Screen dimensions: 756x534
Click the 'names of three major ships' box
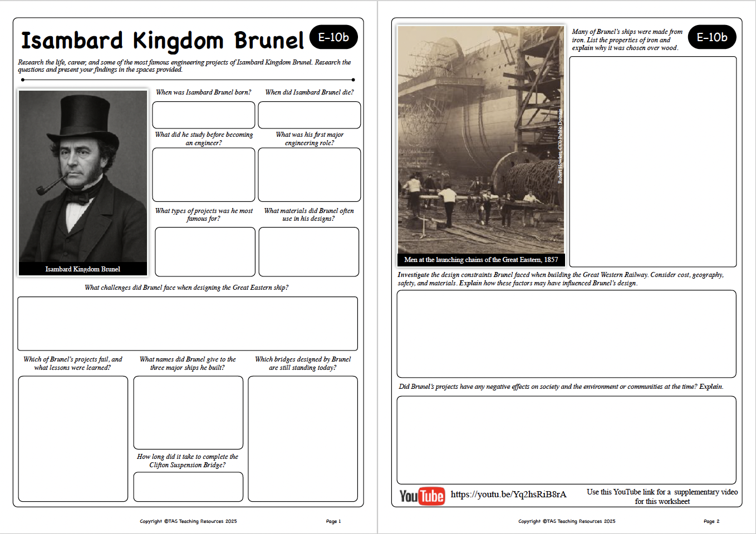click(x=188, y=412)
